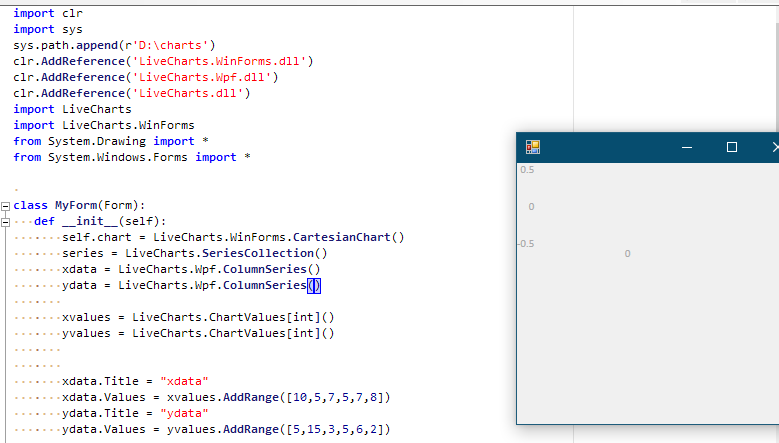779x443 pixels.
Task: Click the 0.5 axis label in chart
Action: pos(527,170)
